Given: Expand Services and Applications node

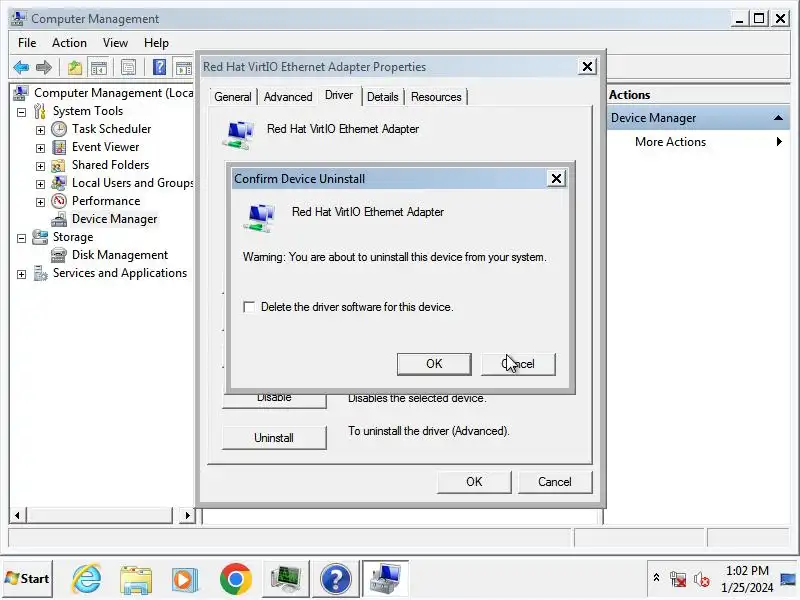Looking at the screenshot, I should pos(21,274).
